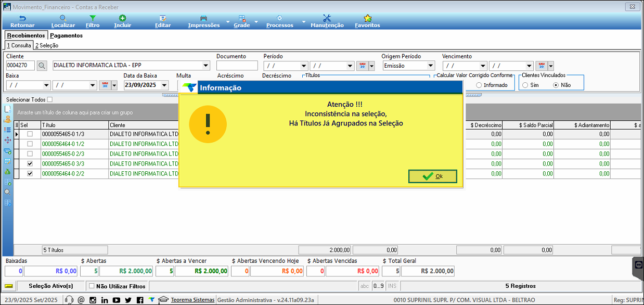Check the Selecionar Todos checkbox
This screenshot has width=644, height=305.
click(x=50, y=99)
